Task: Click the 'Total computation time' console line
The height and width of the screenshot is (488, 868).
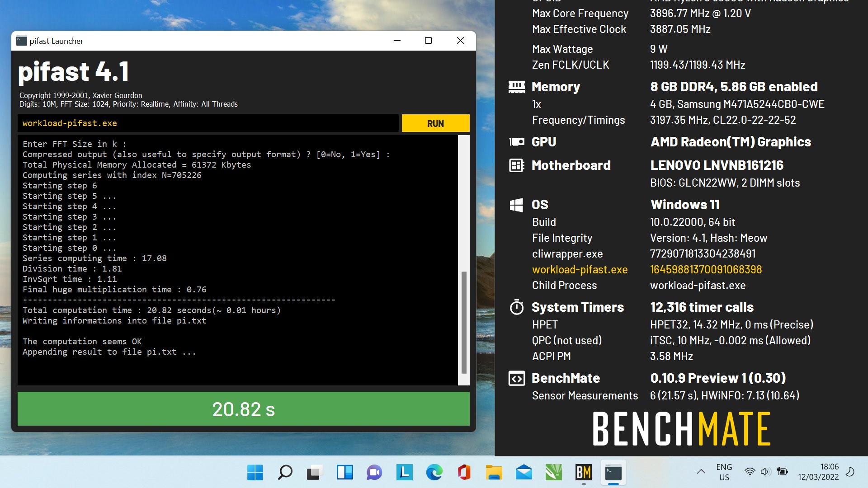Action: [151, 310]
